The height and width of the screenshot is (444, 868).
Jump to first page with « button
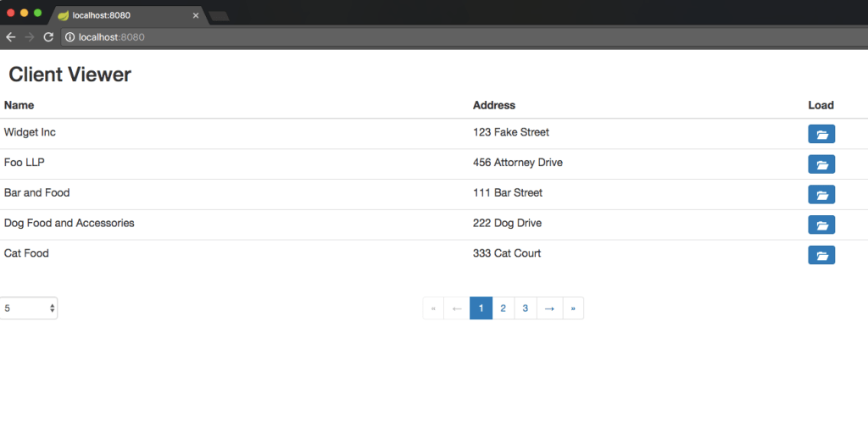pyautogui.click(x=433, y=308)
